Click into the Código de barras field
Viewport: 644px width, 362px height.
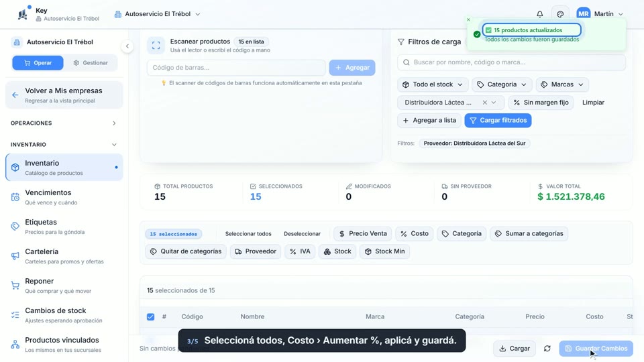pos(236,68)
